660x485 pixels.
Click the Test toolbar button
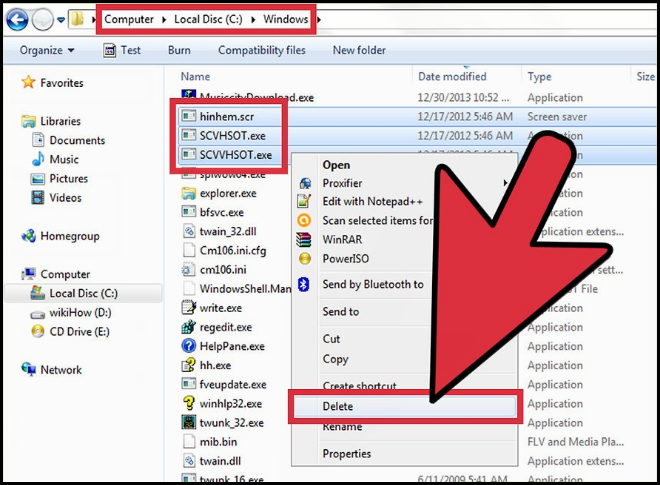(x=122, y=50)
